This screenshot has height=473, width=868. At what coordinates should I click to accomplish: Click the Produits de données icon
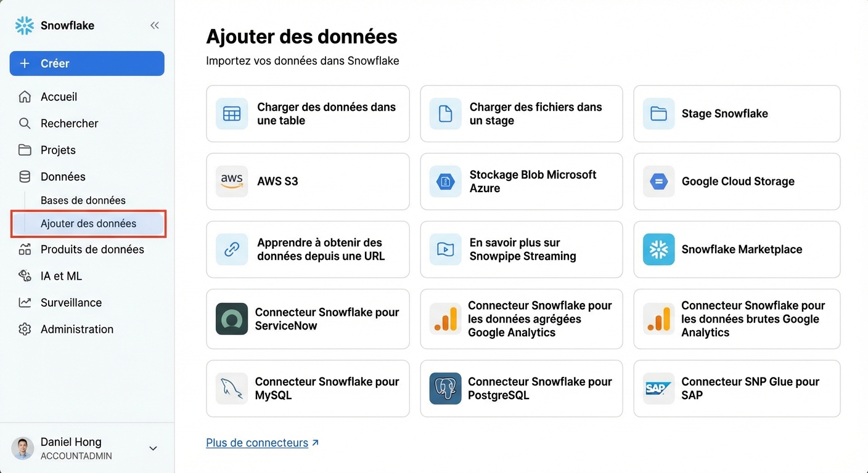tap(25, 249)
